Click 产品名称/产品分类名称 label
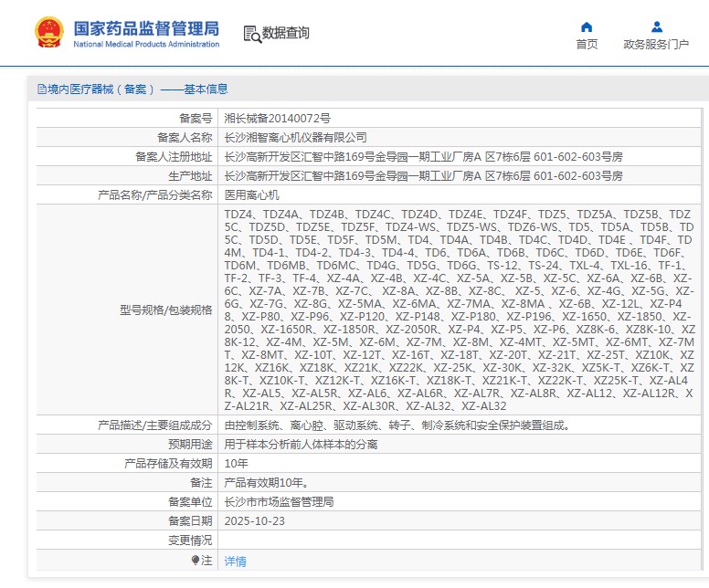 tap(154, 195)
